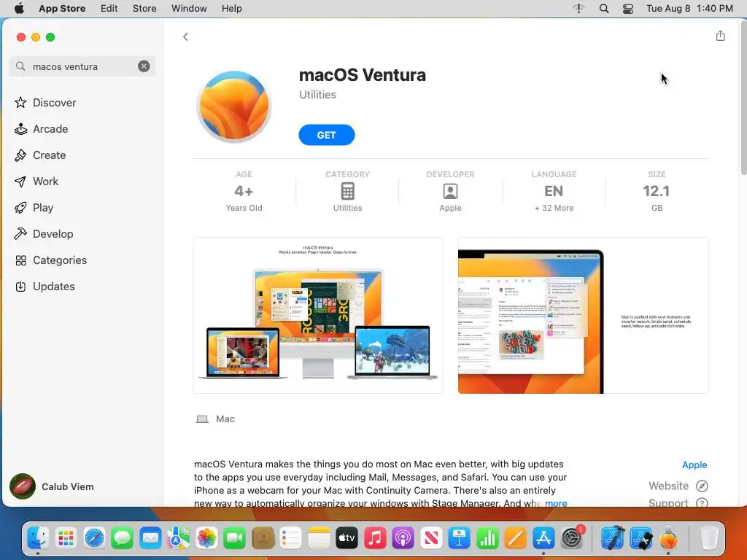747x560 pixels.
Task: Click inside the macos ventura search field
Action: click(x=82, y=66)
